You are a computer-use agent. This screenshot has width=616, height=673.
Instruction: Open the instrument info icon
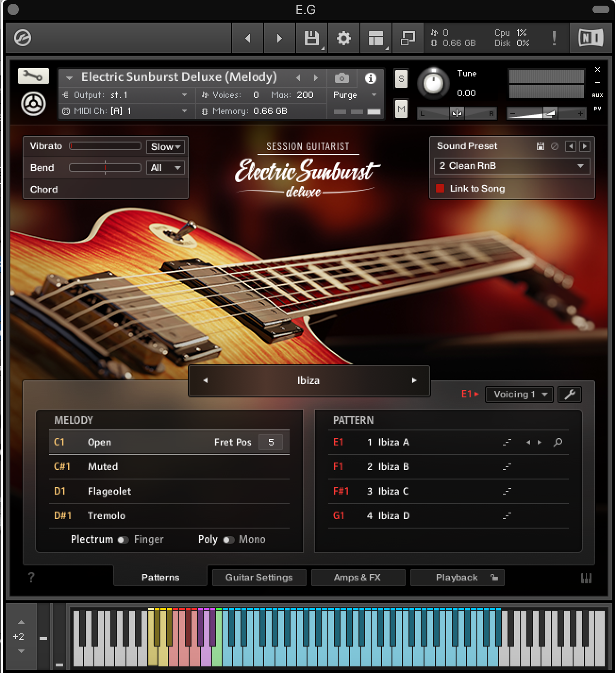[371, 78]
